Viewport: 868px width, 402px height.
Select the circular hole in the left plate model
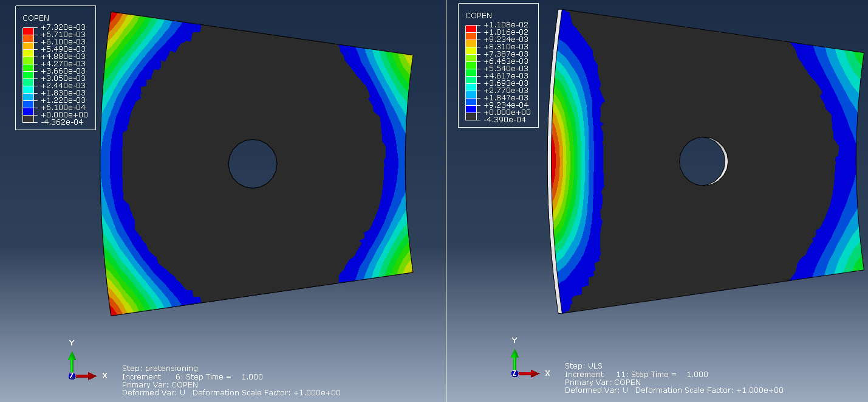253,164
